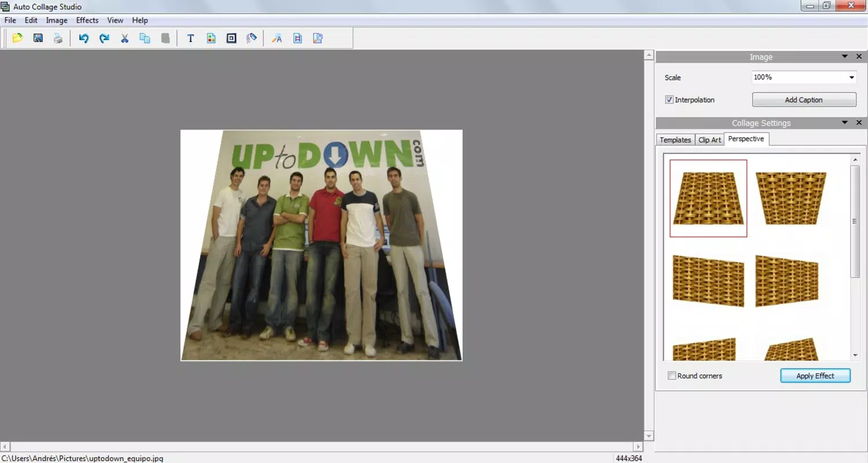Open the Image panel options arrow
The height and width of the screenshot is (463, 868).
coord(845,56)
